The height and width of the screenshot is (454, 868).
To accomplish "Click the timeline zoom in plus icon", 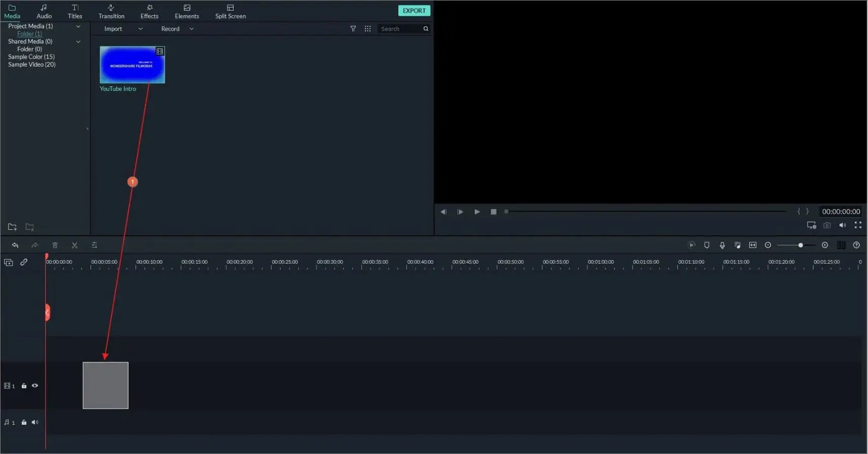I will 825,245.
